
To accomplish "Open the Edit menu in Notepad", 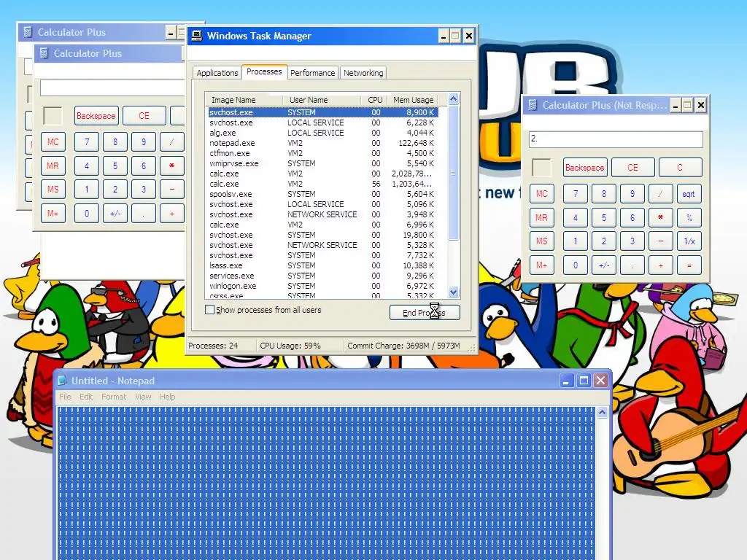I will [x=86, y=397].
